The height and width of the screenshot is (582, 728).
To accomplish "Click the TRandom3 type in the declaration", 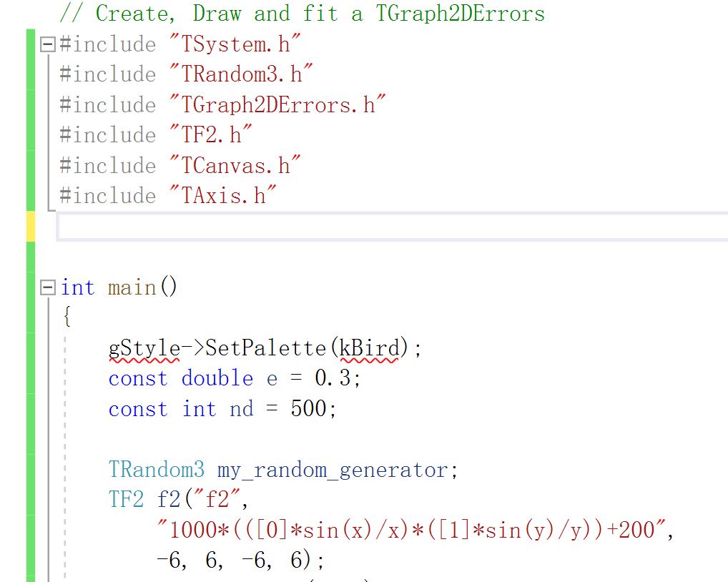I will 156,470.
